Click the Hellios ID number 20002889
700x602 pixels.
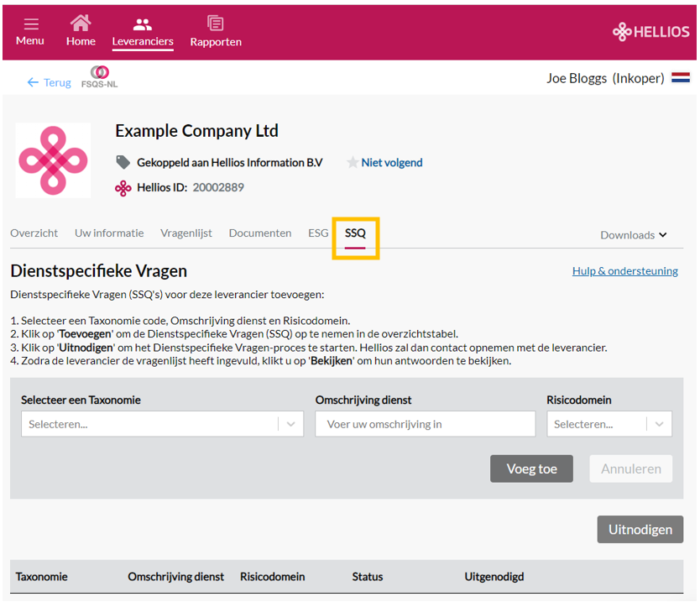218,187
